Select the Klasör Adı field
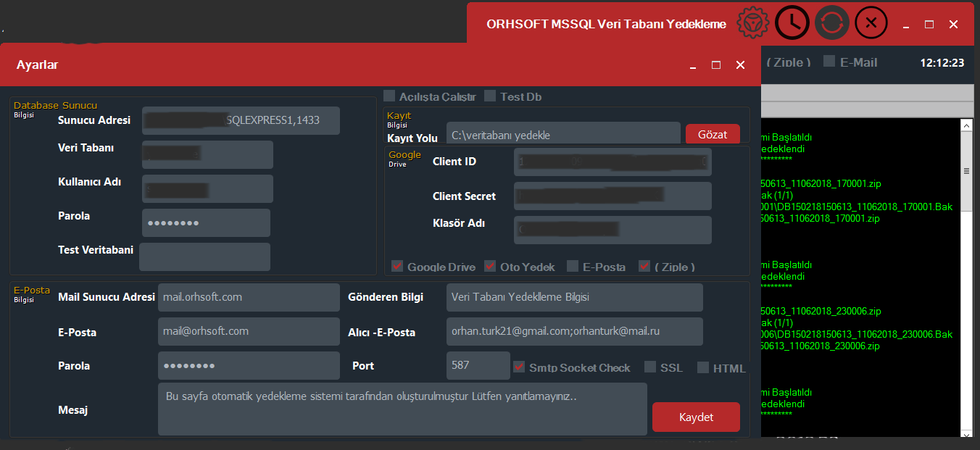The width and height of the screenshot is (980, 450). tap(612, 230)
